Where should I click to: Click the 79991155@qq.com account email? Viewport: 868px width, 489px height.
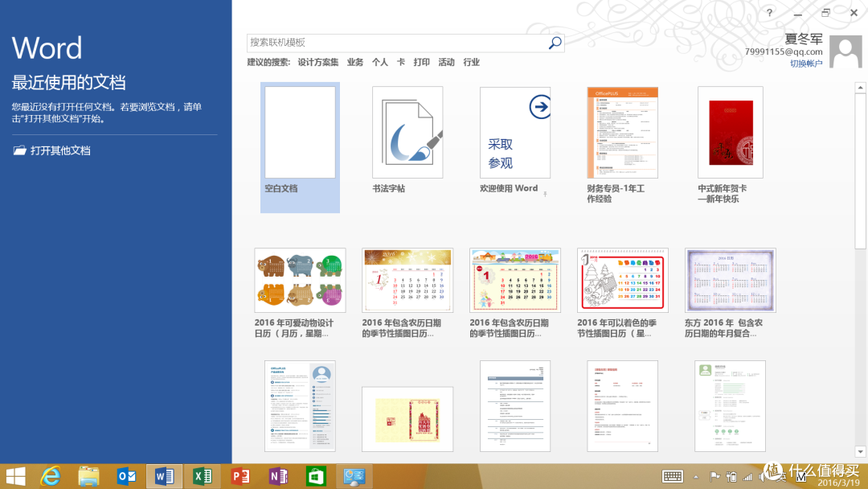[x=784, y=51]
